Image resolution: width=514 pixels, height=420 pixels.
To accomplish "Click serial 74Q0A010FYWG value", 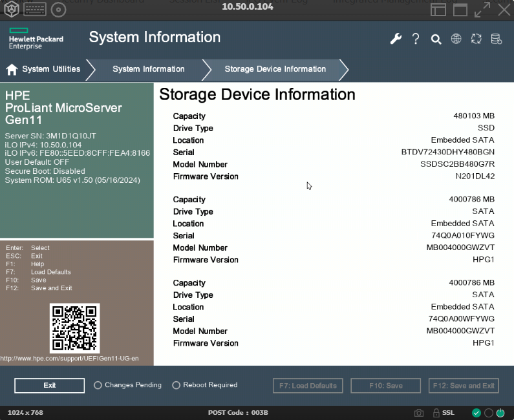I will (463, 235).
